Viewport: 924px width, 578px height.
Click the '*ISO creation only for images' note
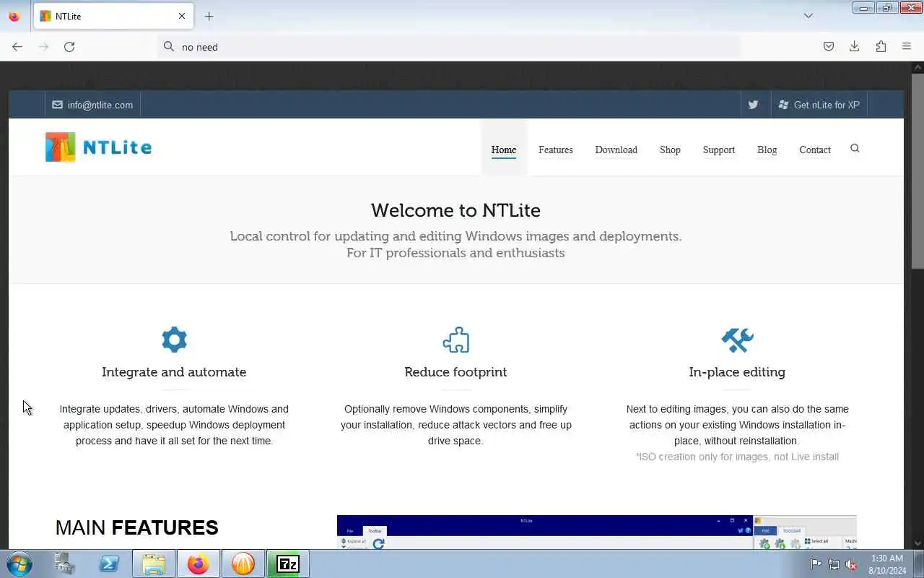[737, 457]
